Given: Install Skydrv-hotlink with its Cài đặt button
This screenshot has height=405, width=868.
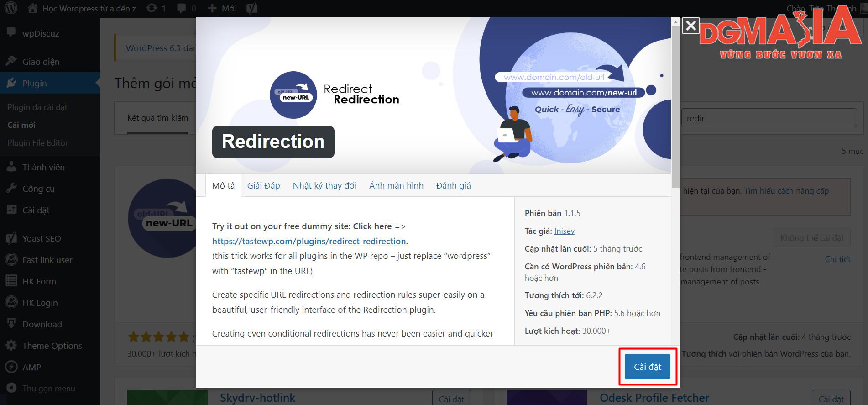Looking at the screenshot, I should click(451, 398).
